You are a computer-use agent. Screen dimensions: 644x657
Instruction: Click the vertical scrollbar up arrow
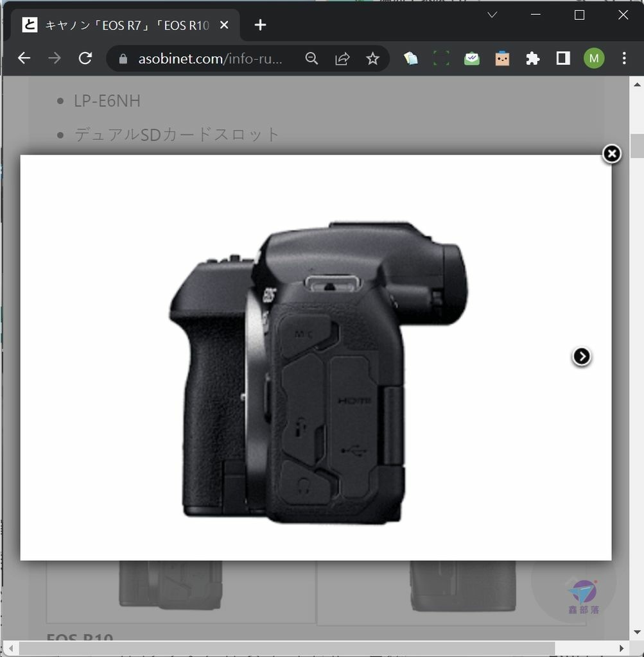(638, 85)
